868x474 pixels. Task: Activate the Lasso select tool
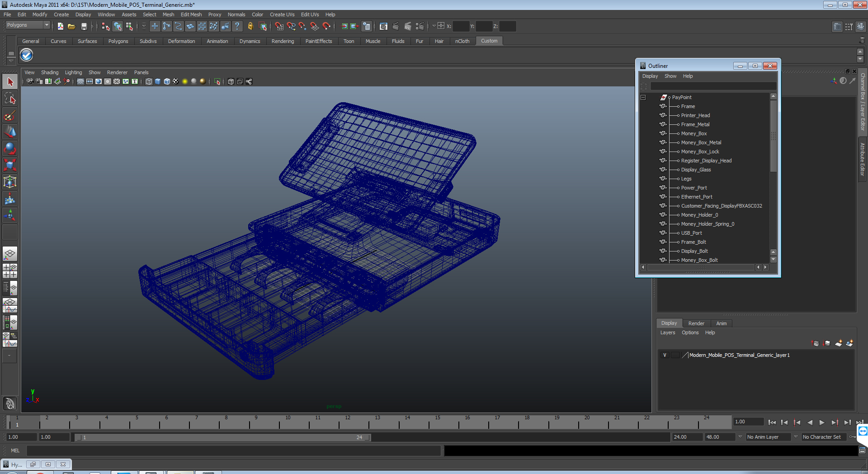(x=10, y=99)
